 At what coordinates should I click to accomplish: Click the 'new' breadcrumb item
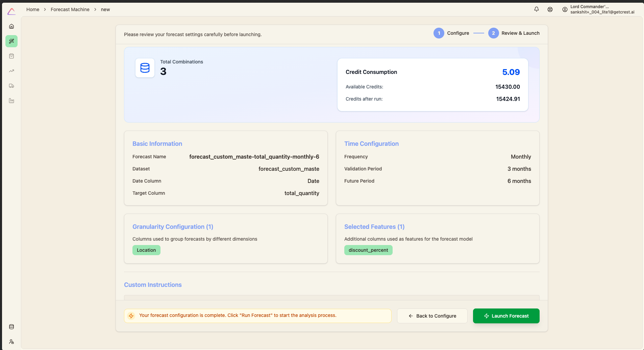[x=105, y=9]
